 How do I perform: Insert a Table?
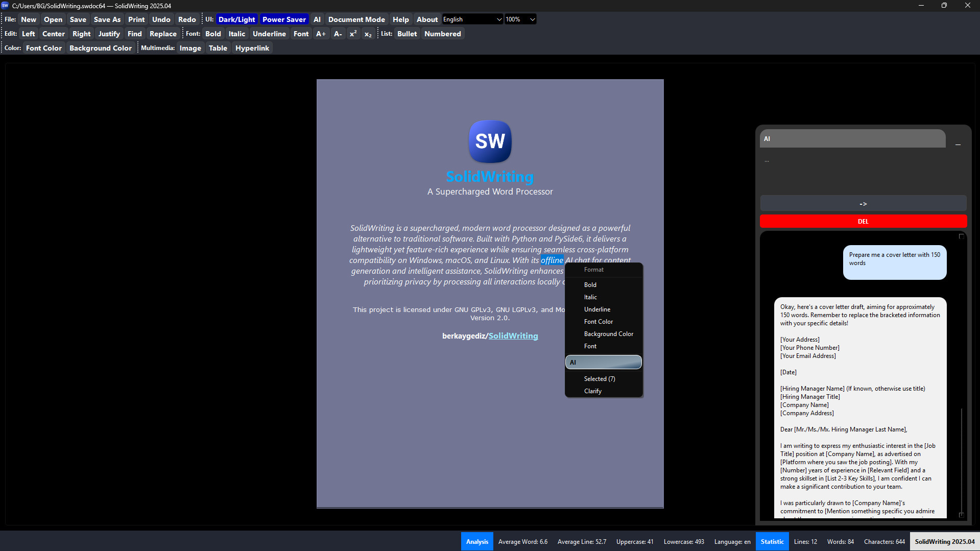point(218,48)
